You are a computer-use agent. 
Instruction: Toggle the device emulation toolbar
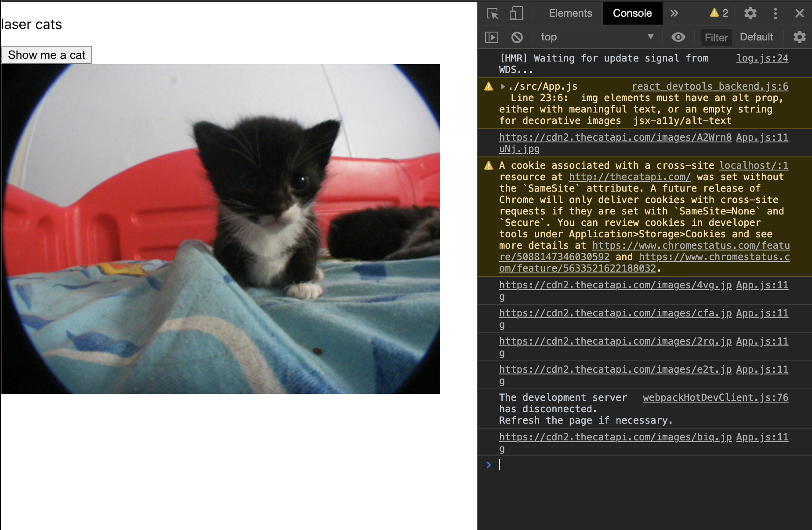pyautogui.click(x=516, y=13)
